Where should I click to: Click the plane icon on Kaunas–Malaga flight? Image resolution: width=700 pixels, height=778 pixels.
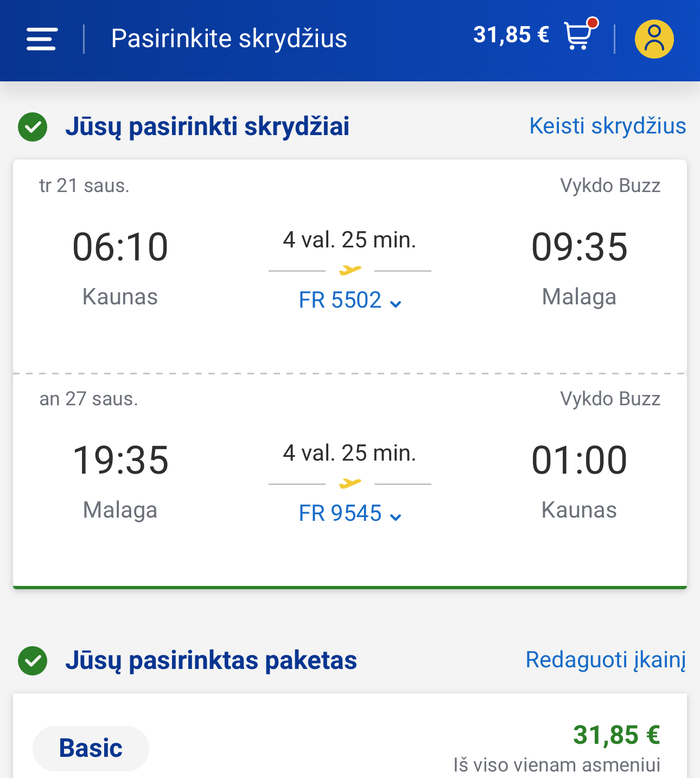point(350,270)
